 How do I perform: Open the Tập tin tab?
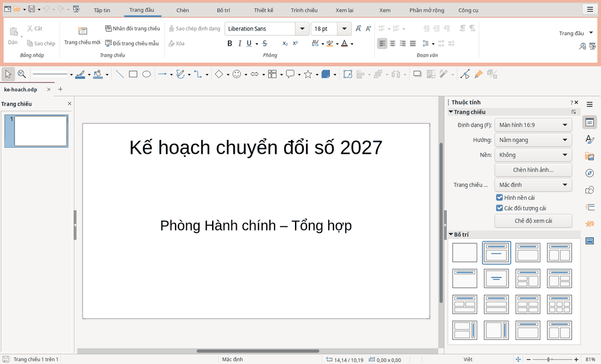(102, 10)
